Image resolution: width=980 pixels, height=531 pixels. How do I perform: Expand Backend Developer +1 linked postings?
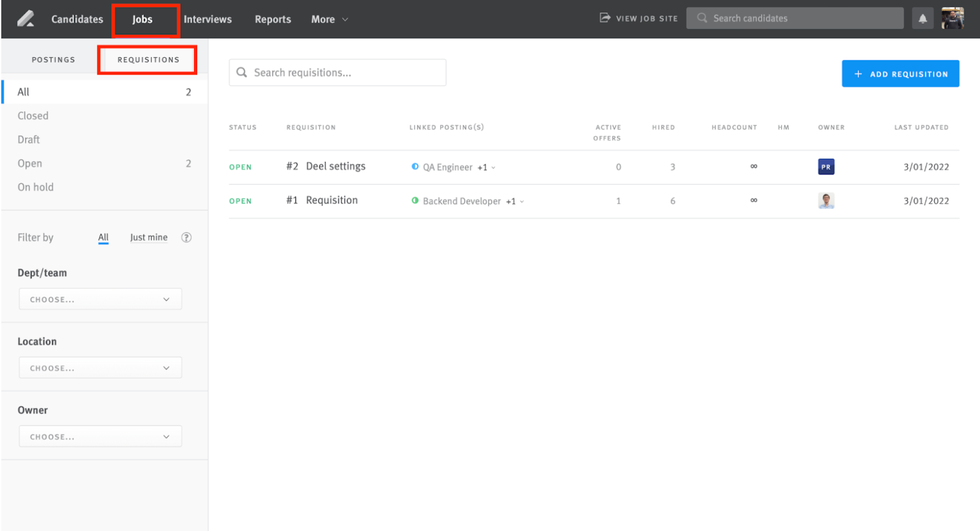click(x=515, y=201)
